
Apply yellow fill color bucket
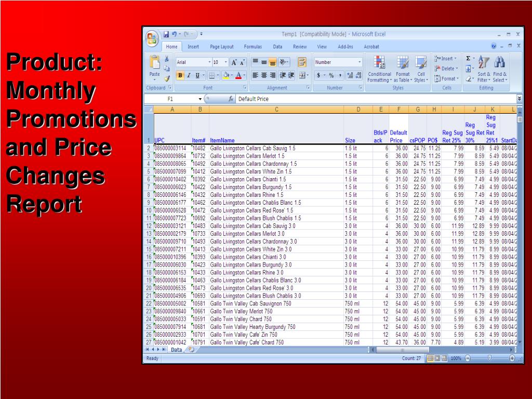tap(227, 76)
